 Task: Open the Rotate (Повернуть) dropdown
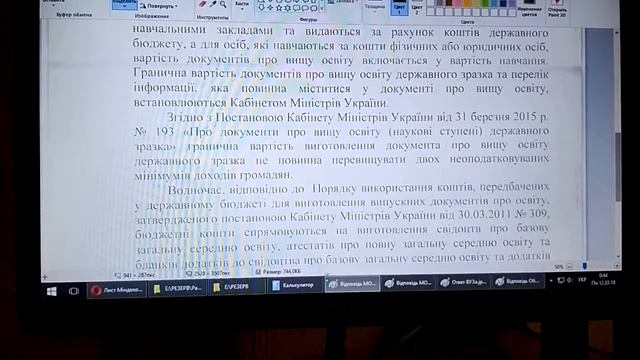coord(159,6)
